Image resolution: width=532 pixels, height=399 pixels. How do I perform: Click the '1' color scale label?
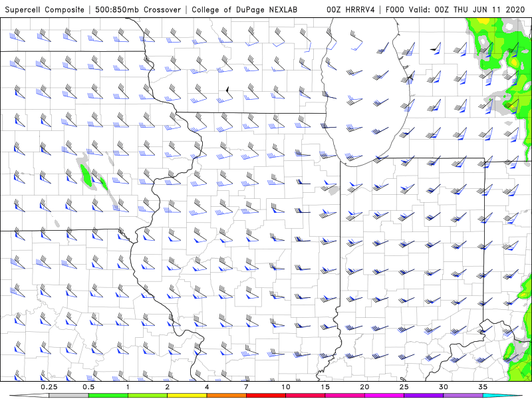click(128, 387)
